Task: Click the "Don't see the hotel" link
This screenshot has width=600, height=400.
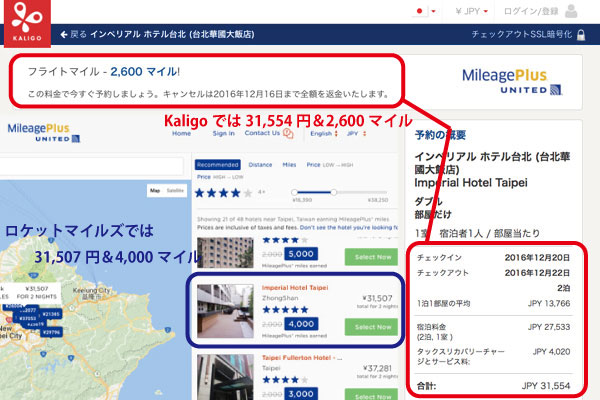Action: tap(348, 227)
